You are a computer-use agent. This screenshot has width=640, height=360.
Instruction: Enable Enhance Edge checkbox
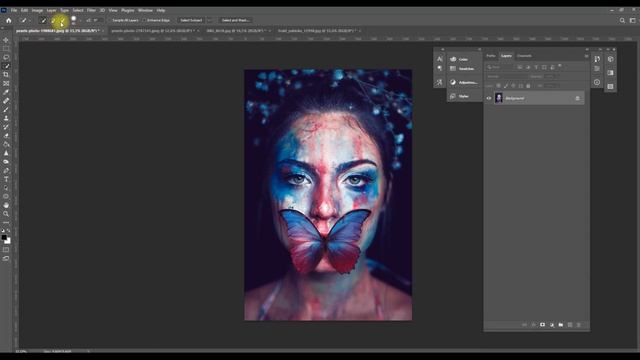coord(144,20)
